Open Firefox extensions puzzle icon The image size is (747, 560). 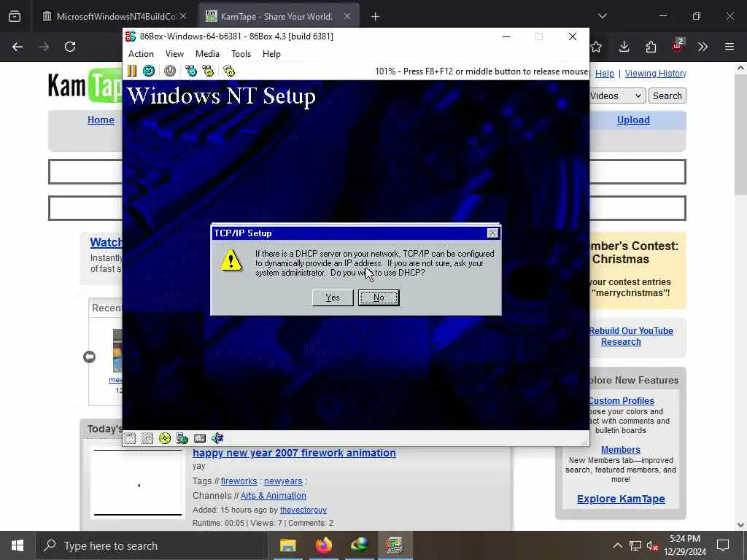coord(651,47)
